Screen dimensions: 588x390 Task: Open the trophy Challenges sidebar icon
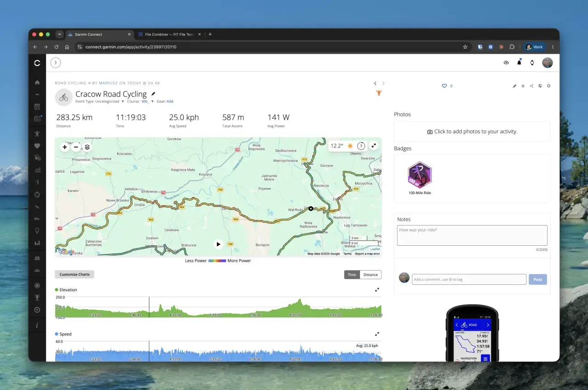pos(37,298)
